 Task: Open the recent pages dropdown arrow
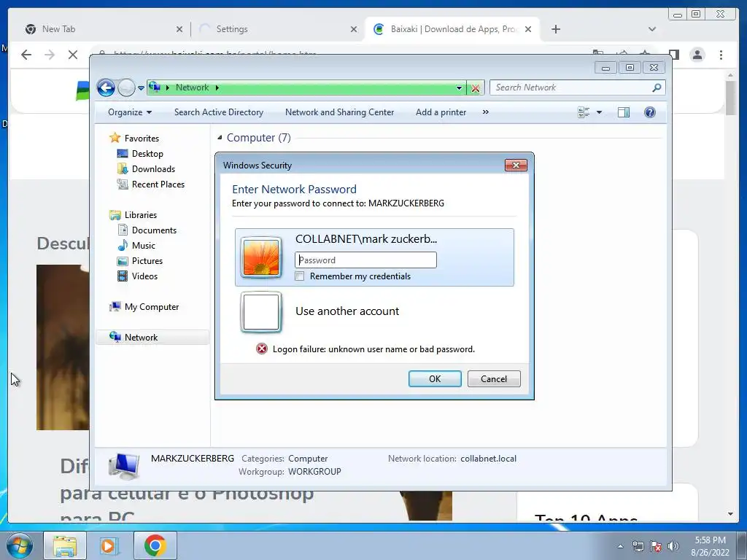pyautogui.click(x=141, y=88)
